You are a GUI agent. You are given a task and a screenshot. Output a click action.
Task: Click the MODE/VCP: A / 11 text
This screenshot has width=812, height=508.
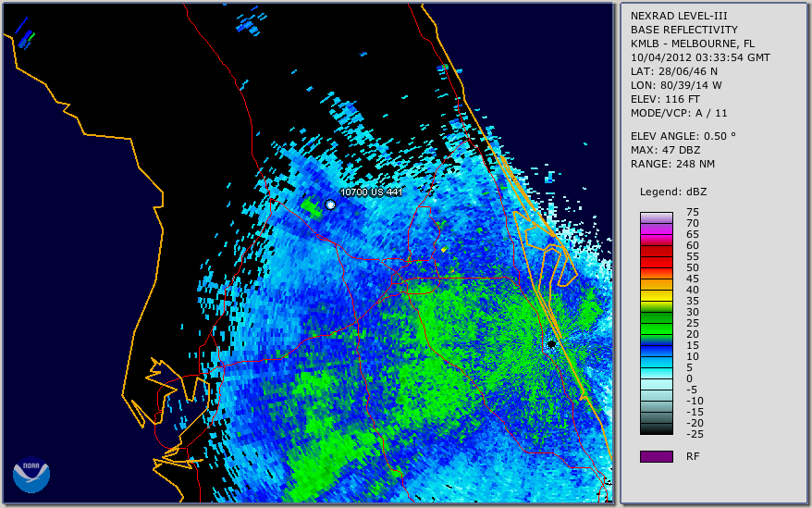point(679,113)
